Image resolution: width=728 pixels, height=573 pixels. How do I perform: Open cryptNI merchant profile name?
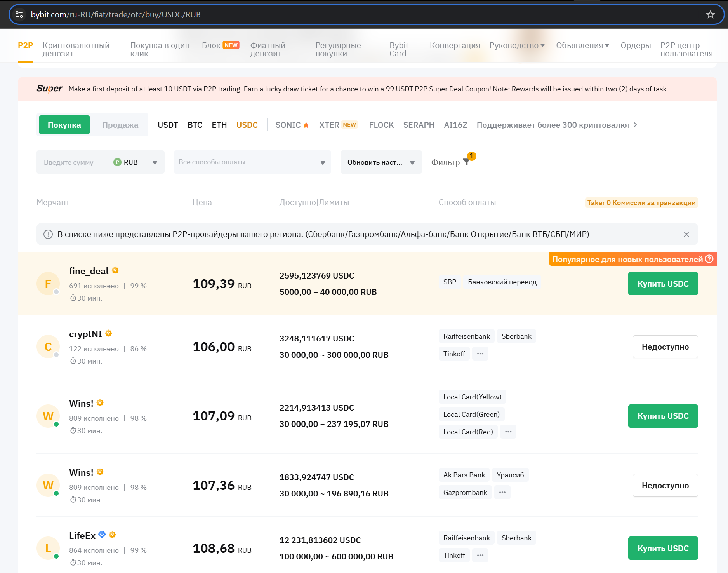coord(85,334)
